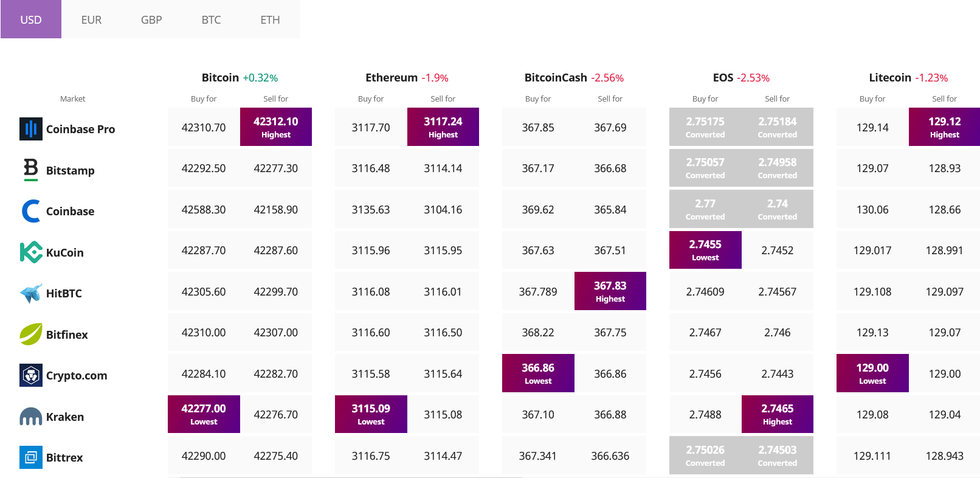Select Crypto.com BitcoinCash lowest buy 366.86
Screen dimensions: 980x478
click(x=538, y=373)
